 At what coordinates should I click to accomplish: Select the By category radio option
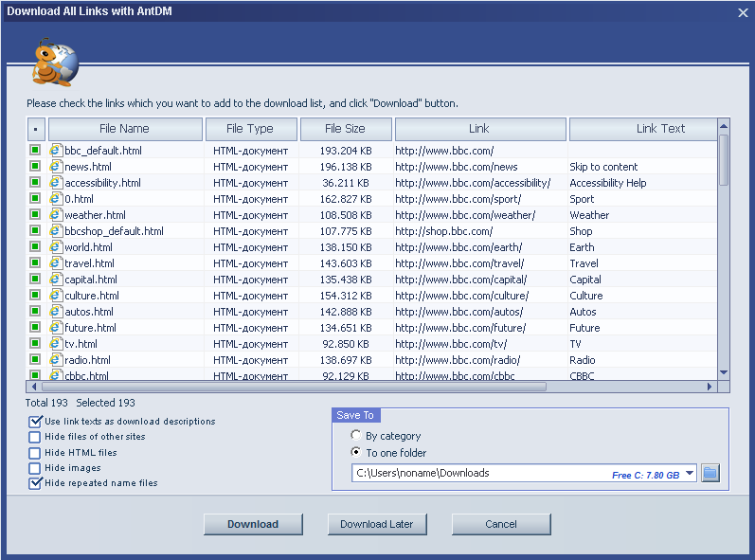[356, 435]
